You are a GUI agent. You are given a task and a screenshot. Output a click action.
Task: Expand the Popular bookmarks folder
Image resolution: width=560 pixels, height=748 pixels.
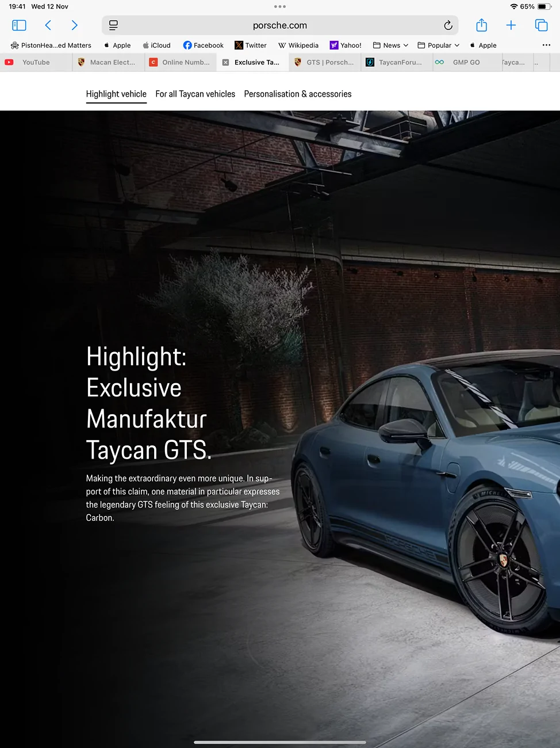pyautogui.click(x=439, y=45)
